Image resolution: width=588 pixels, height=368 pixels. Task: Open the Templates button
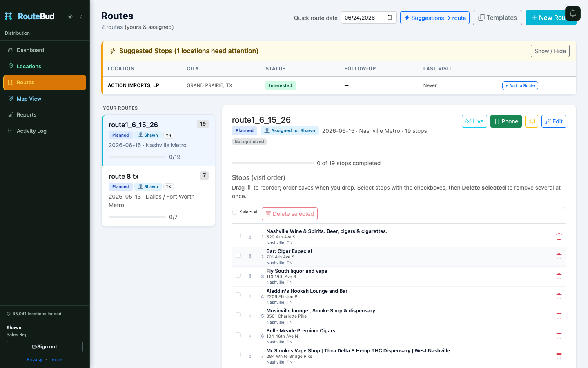tap(497, 18)
